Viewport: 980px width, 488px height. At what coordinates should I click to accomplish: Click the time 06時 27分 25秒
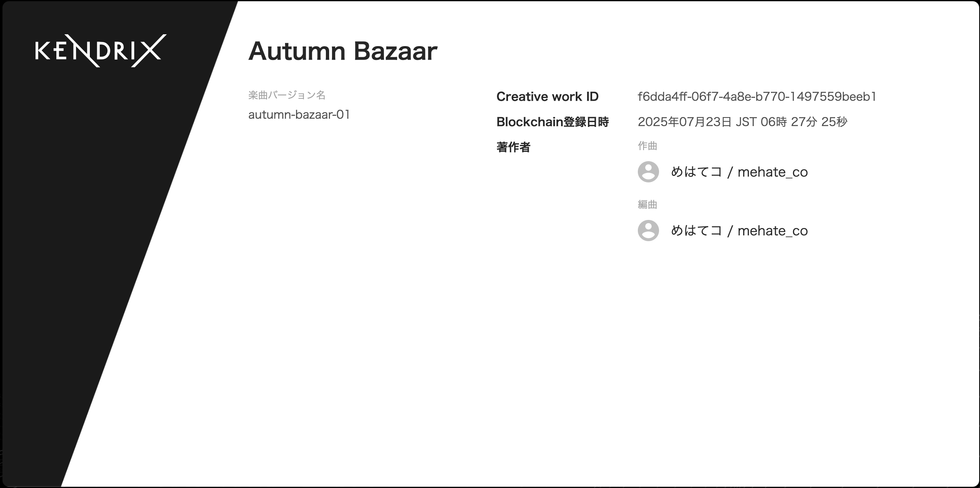804,122
